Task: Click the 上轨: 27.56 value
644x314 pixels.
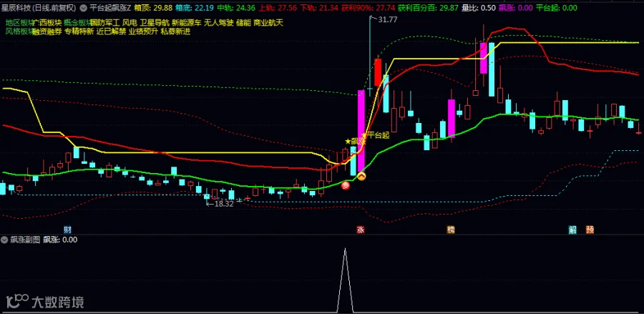Action: (x=279, y=8)
